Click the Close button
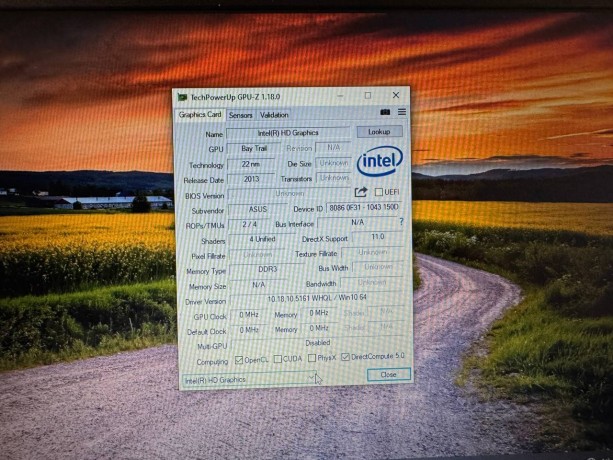 tap(389, 374)
